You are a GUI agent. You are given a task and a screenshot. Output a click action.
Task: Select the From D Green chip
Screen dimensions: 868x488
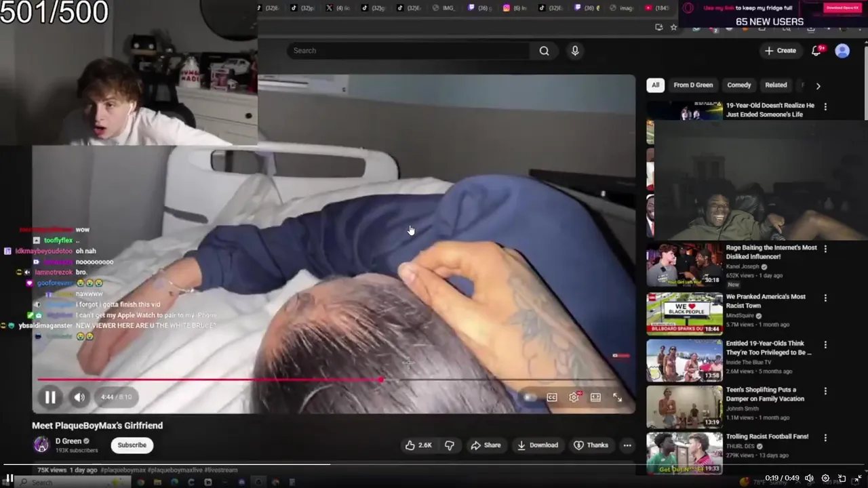[x=693, y=85]
